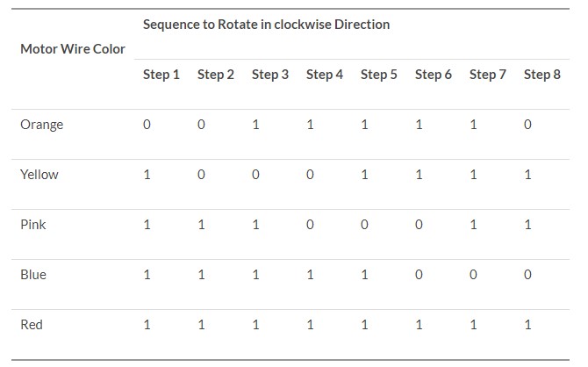This screenshot has width=588, height=367.
Task: Click the Red row label
Action: point(32,325)
